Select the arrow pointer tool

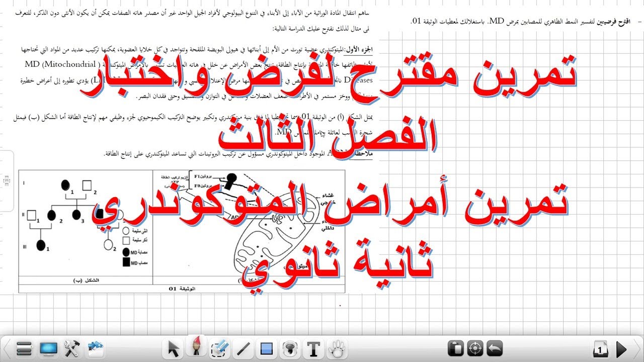[x=174, y=348]
